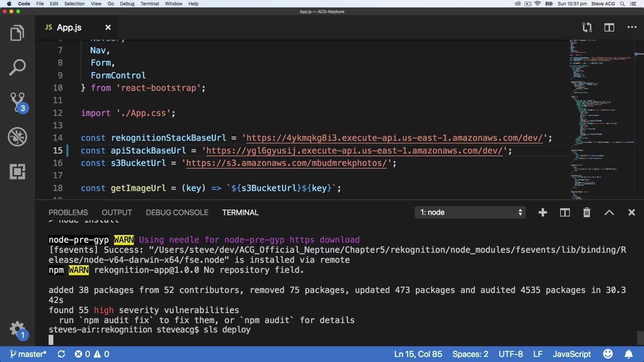Image resolution: width=644 pixels, height=362 pixels.
Task: Open the File menu
Action: pos(40,4)
